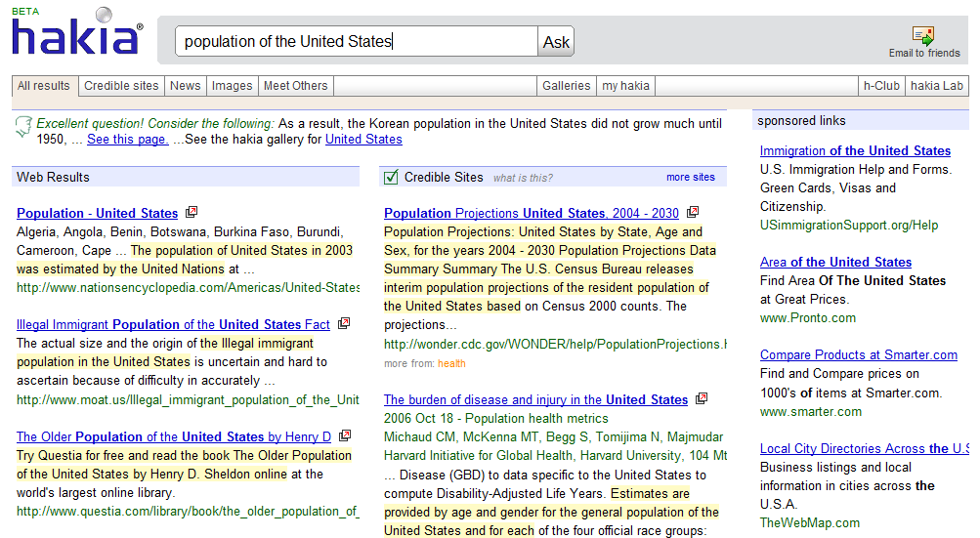Open Immigration of the United States sponsored link
Screen dimensions: 980x538
pos(855,150)
